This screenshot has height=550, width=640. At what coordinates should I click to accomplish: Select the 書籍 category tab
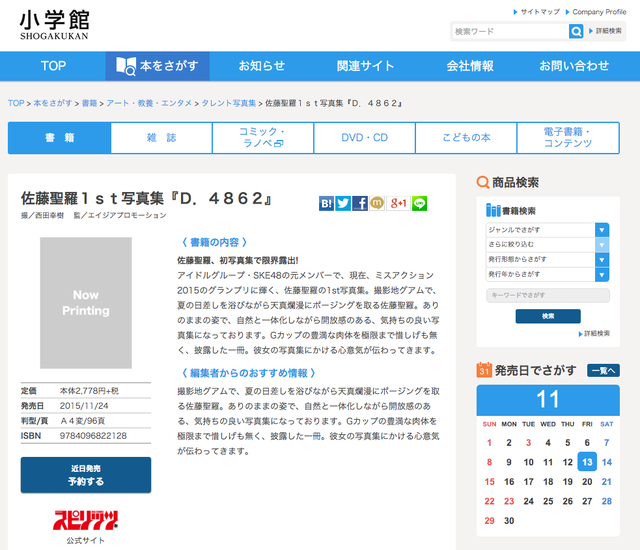pos(60,138)
